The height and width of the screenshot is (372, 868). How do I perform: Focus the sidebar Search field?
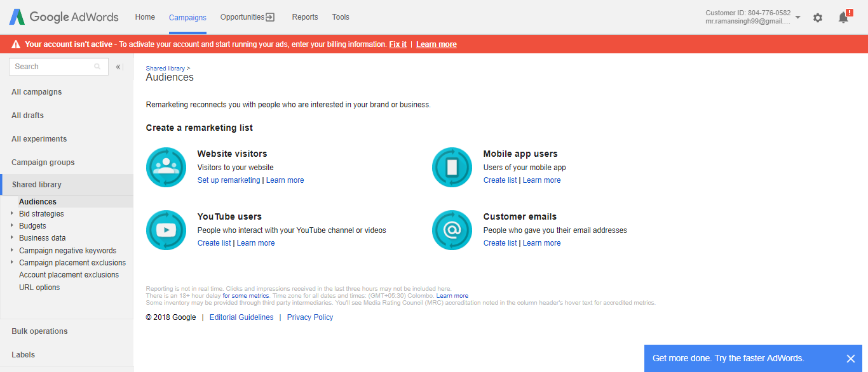pyautogui.click(x=58, y=67)
